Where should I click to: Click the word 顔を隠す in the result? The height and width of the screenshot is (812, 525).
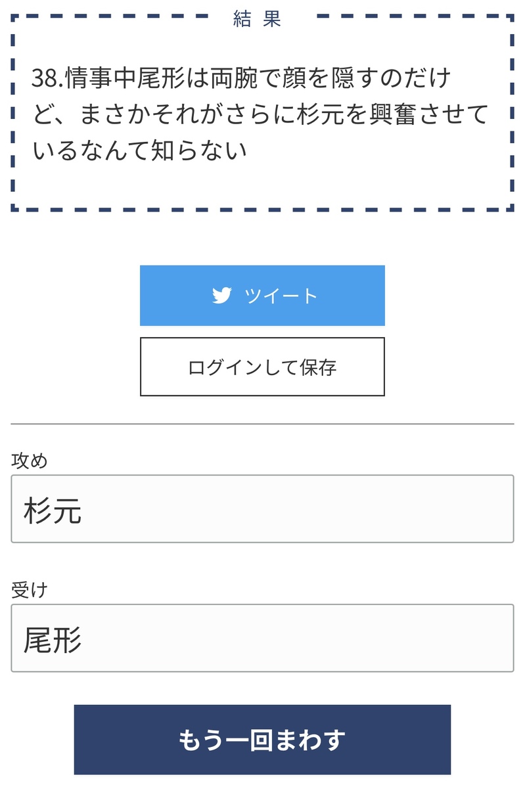pos(323,78)
